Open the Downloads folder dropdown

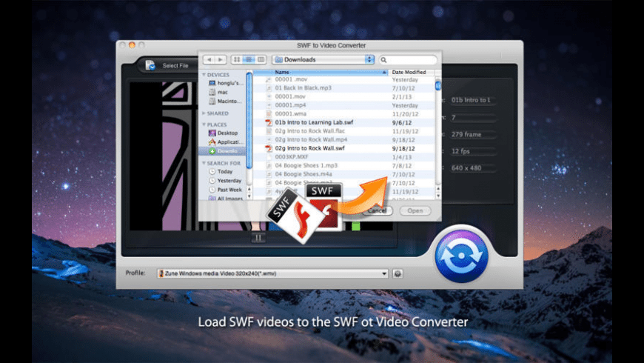coord(323,59)
